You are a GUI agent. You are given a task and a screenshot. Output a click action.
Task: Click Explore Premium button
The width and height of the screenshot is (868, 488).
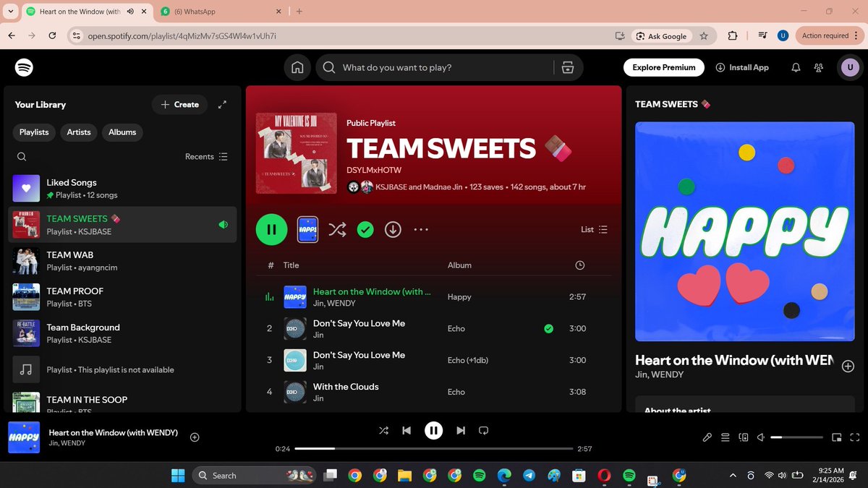click(664, 67)
